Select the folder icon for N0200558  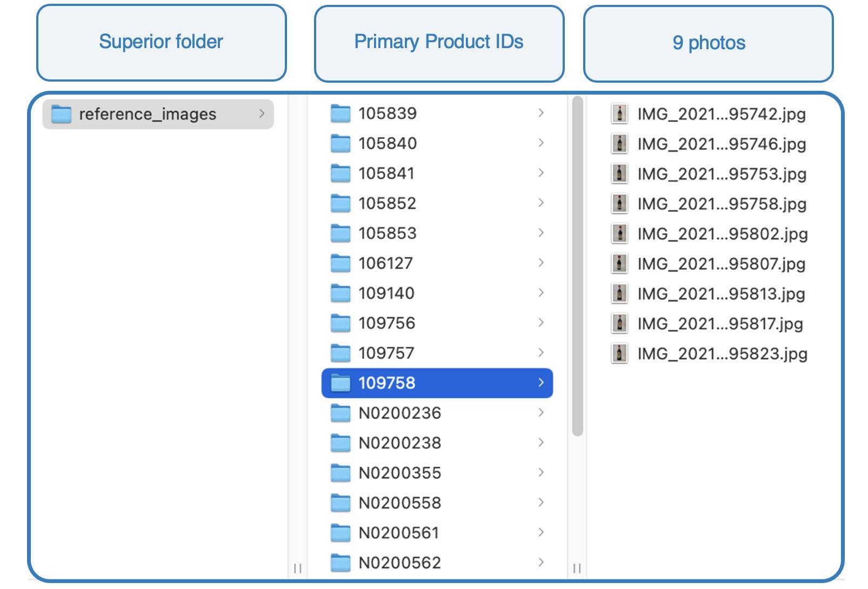pyautogui.click(x=340, y=503)
